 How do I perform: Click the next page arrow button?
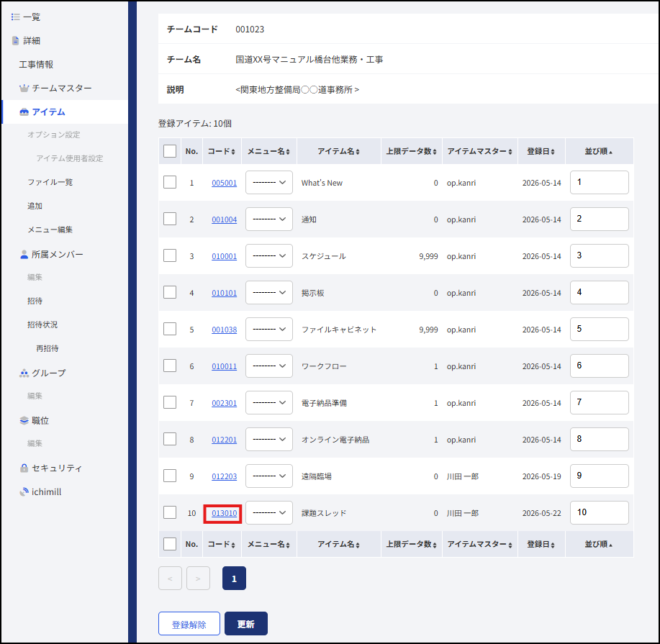pyautogui.click(x=198, y=579)
